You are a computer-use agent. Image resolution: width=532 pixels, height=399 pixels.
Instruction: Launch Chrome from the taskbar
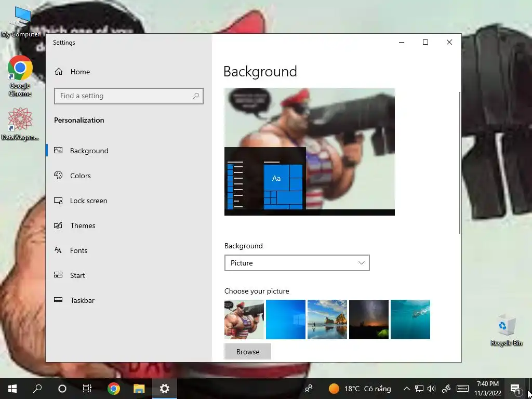point(114,389)
